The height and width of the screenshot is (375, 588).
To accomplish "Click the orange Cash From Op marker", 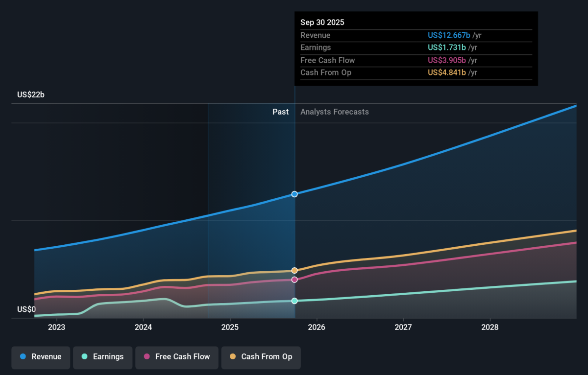I will [x=294, y=270].
